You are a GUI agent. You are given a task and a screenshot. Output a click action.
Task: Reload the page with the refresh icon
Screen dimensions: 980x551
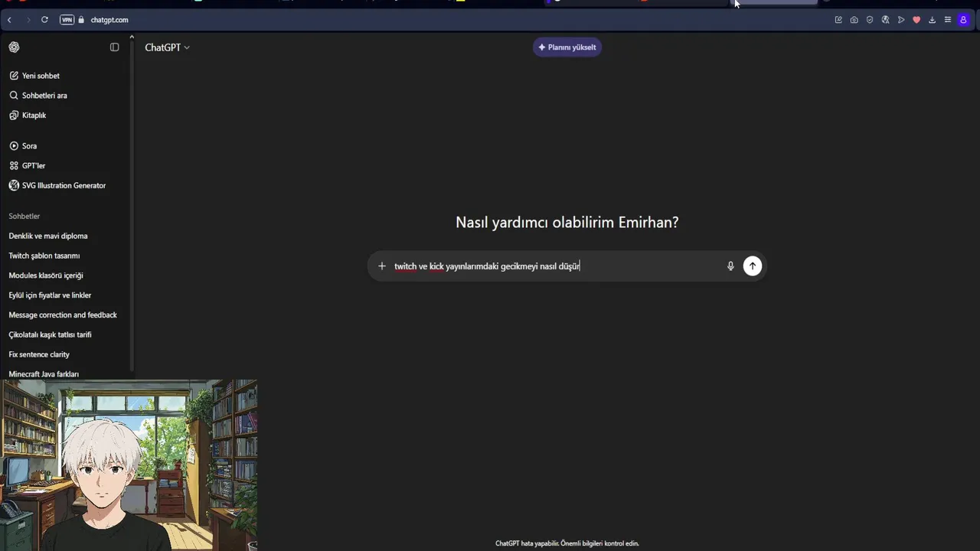(x=44, y=20)
